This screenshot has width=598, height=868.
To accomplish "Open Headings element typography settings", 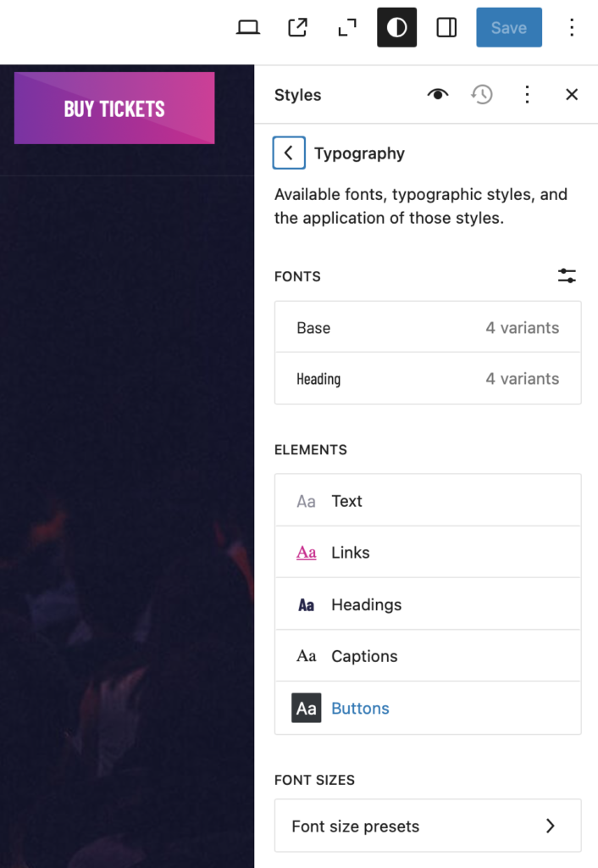I will point(428,604).
